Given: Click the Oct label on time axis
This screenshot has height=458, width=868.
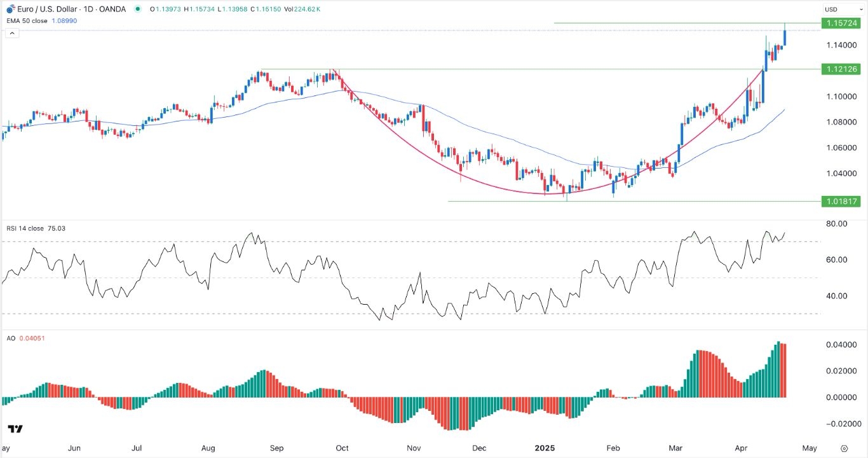Looking at the screenshot, I should tap(342, 448).
